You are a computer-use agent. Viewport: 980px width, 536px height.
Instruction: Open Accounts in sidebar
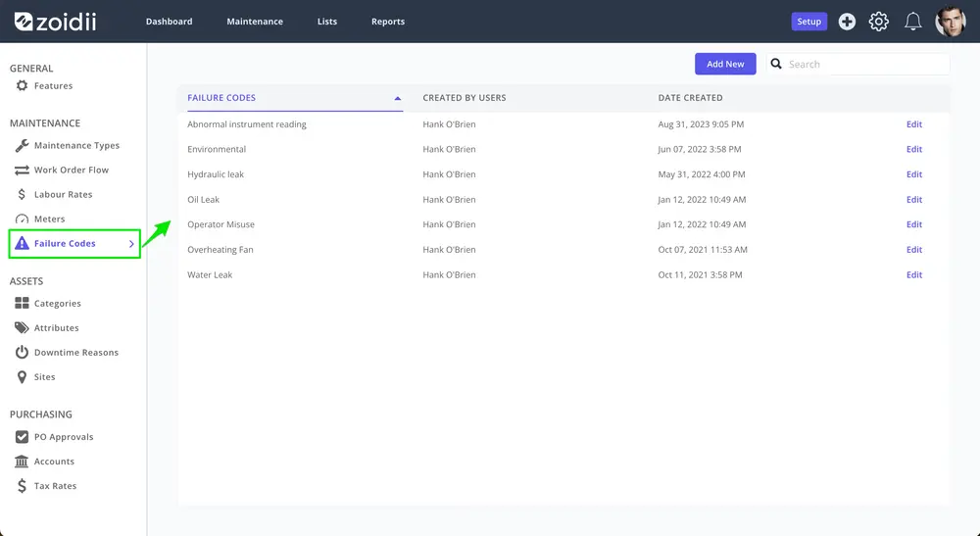[54, 461]
